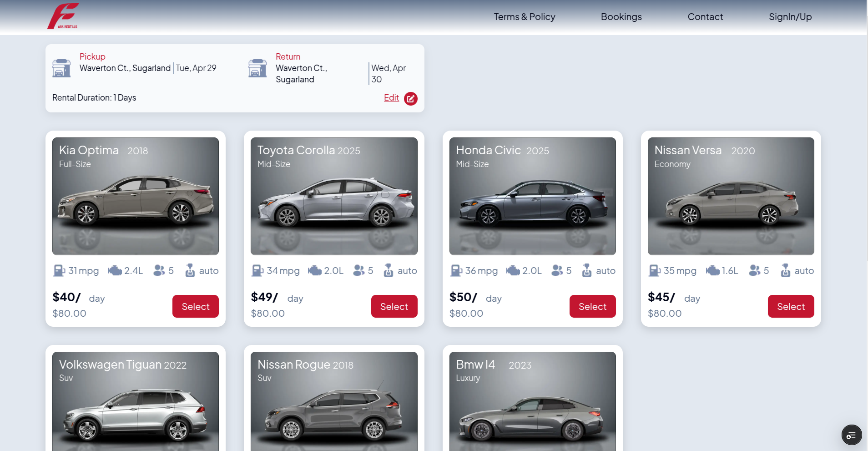The height and width of the screenshot is (451, 868).
Task: Click the Return label
Action: pyautogui.click(x=288, y=56)
